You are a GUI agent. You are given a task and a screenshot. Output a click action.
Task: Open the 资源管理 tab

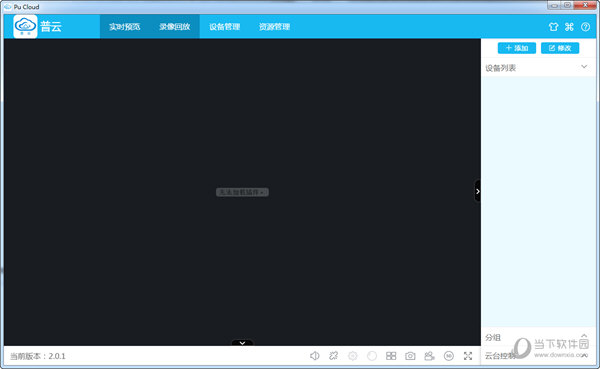[x=274, y=27]
